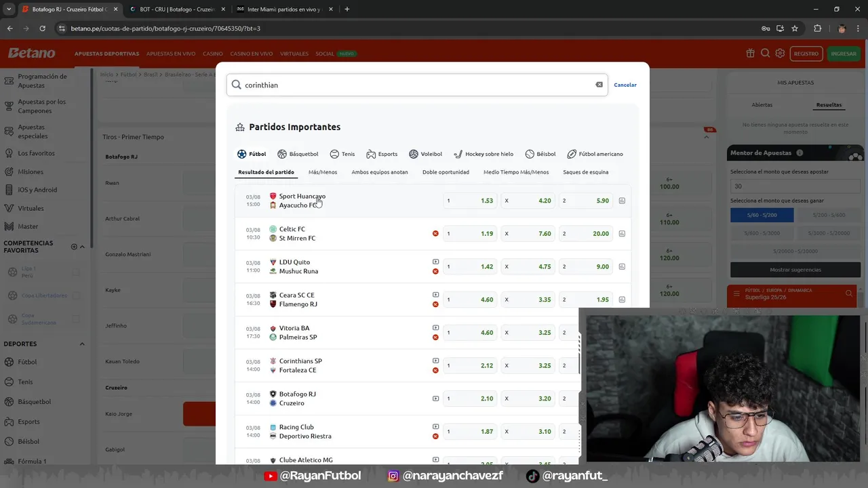Image resolution: width=868 pixels, height=488 pixels.
Task: Click Cancelar to close the search
Action: [x=625, y=85]
